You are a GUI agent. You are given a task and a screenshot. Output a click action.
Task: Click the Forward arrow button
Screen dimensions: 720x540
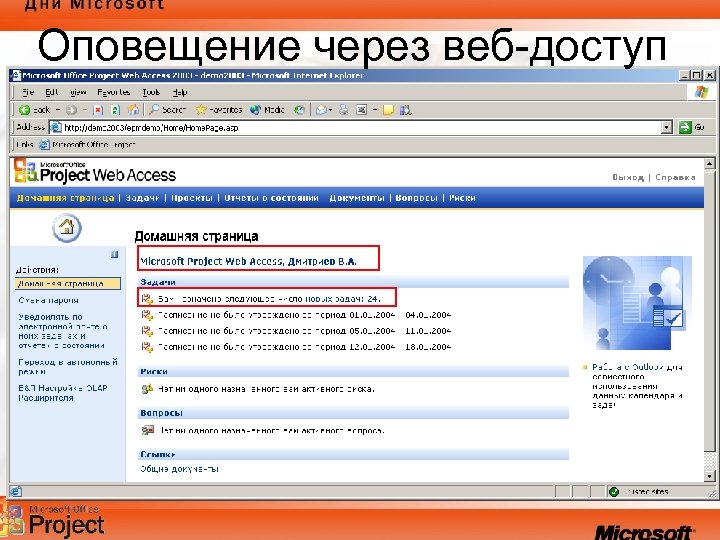(x=71, y=110)
